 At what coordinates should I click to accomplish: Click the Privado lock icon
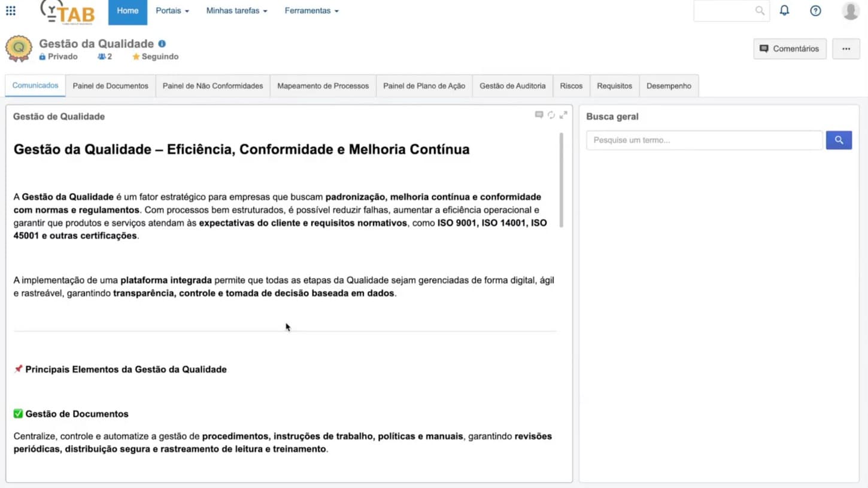[42, 57]
